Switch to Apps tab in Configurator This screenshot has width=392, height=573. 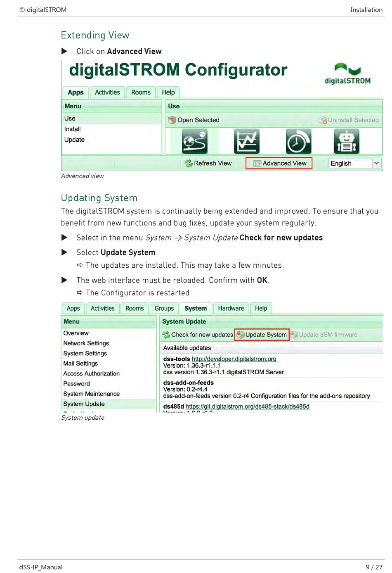76,93
